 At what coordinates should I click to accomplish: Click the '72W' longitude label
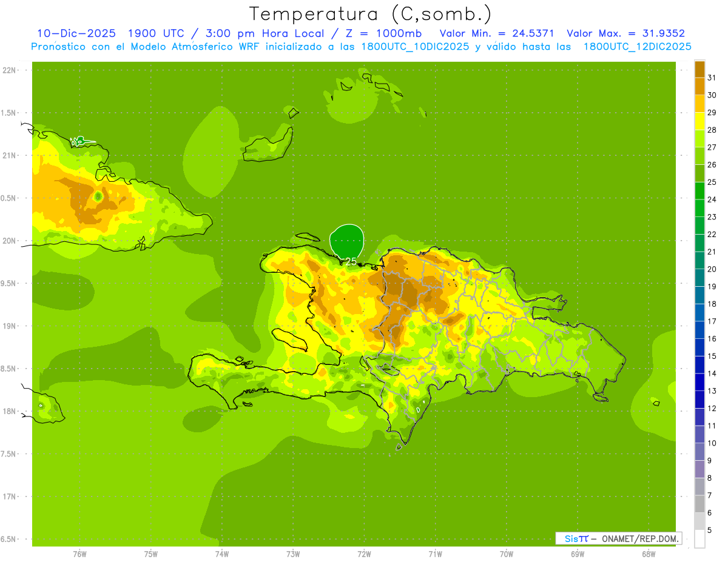pyautogui.click(x=364, y=554)
